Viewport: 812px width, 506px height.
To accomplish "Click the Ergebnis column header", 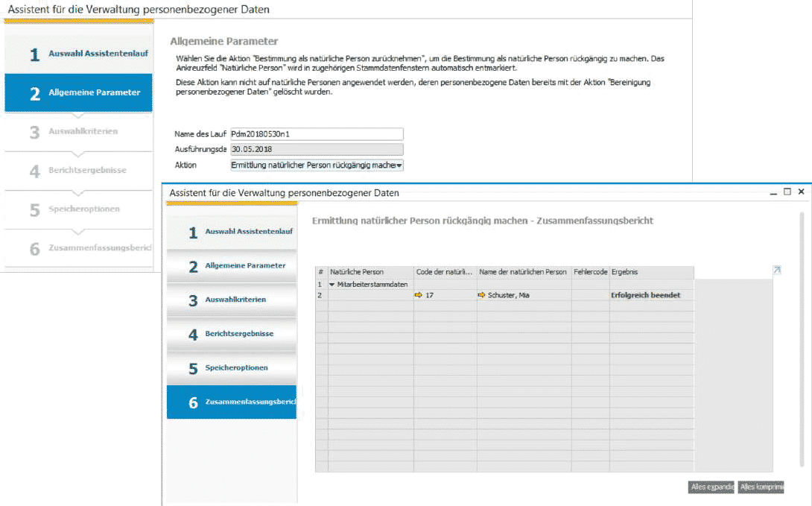I will tap(652, 272).
